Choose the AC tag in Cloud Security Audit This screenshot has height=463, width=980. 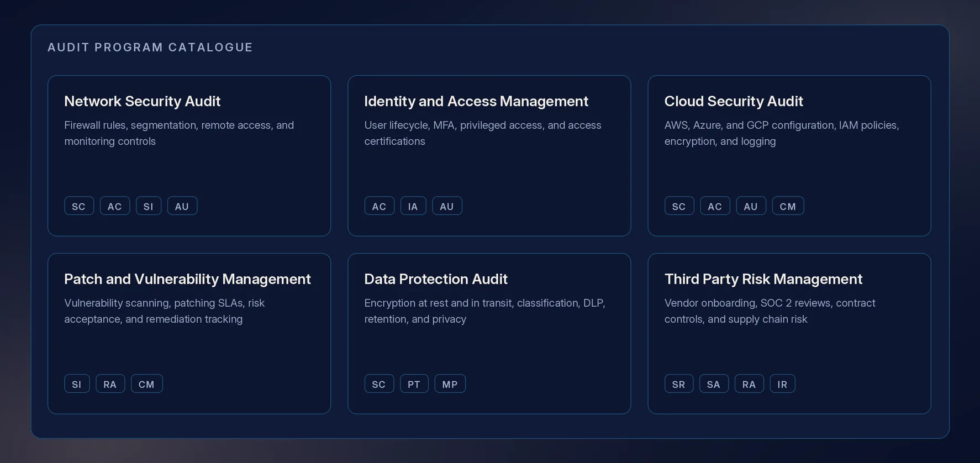(715, 206)
